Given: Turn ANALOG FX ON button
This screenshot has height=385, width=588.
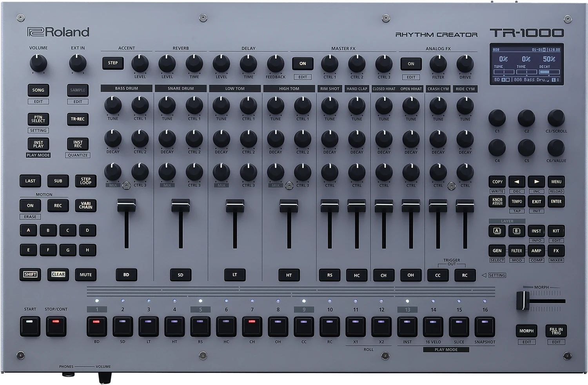Looking at the screenshot, I should [x=411, y=64].
